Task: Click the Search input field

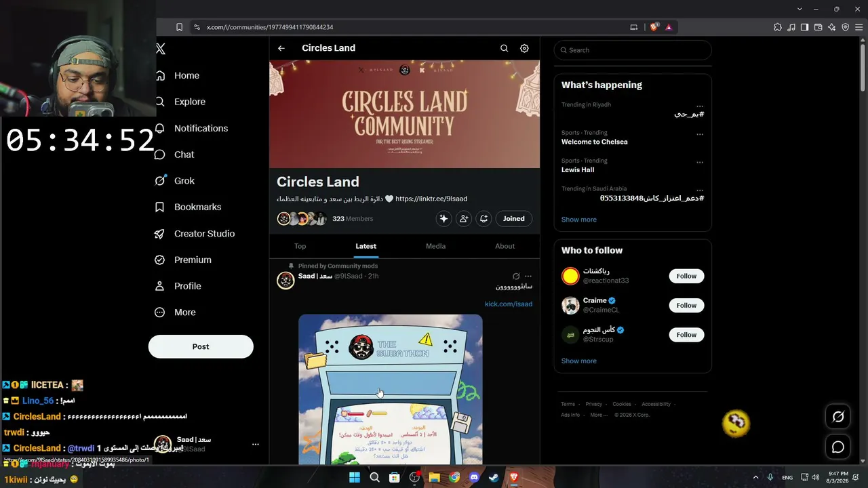Action: 633,50
